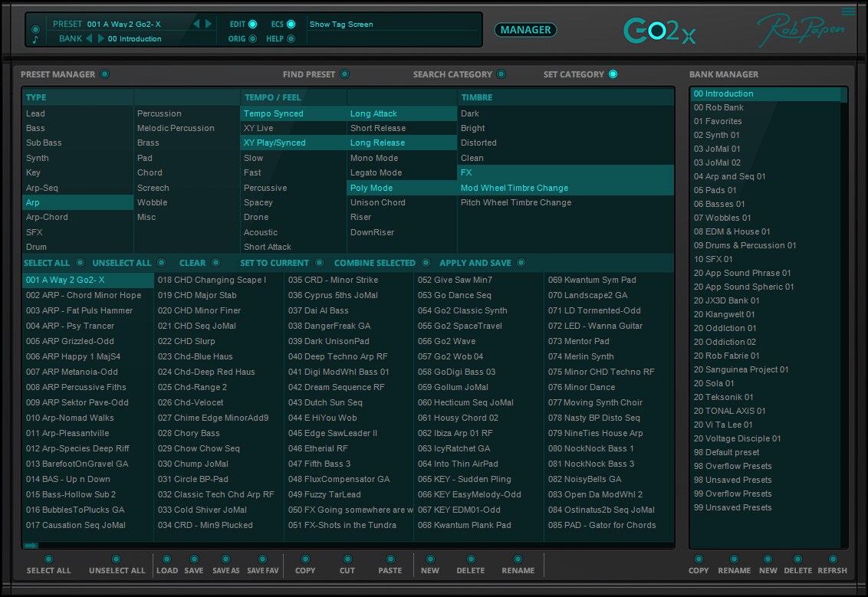The image size is (868, 597).
Task: Open the 98 Default preset bank
Action: pos(765,452)
